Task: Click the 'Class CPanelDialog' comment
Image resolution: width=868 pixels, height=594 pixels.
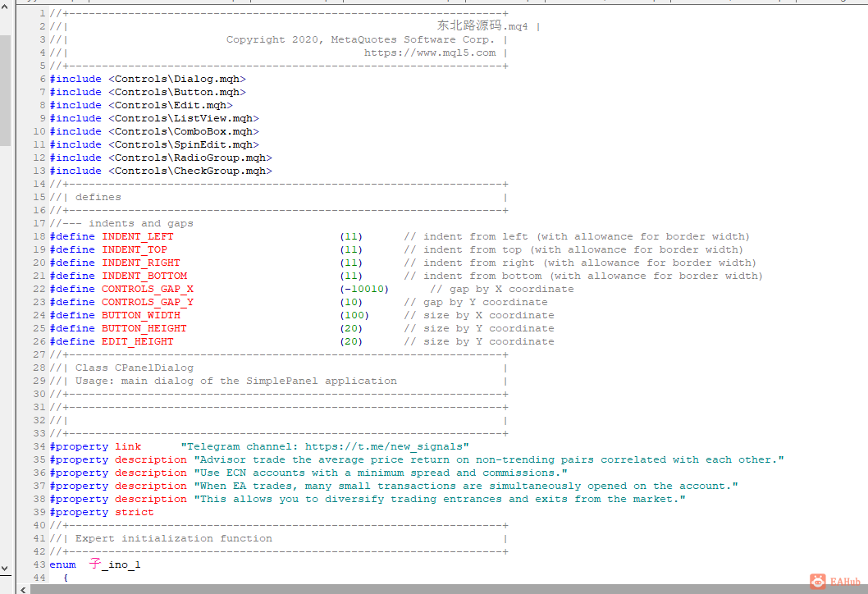Action: tap(135, 368)
